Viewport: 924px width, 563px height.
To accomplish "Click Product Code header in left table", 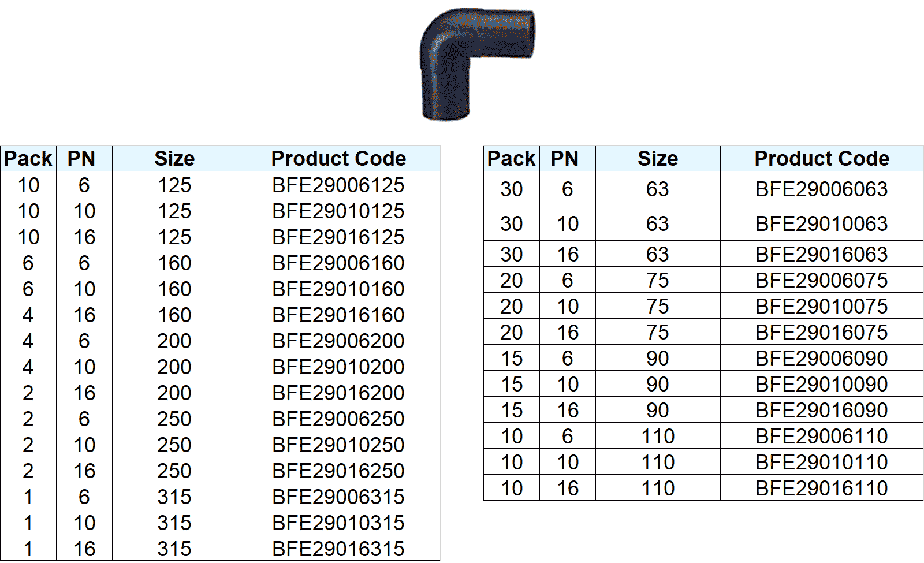I will point(338,159).
